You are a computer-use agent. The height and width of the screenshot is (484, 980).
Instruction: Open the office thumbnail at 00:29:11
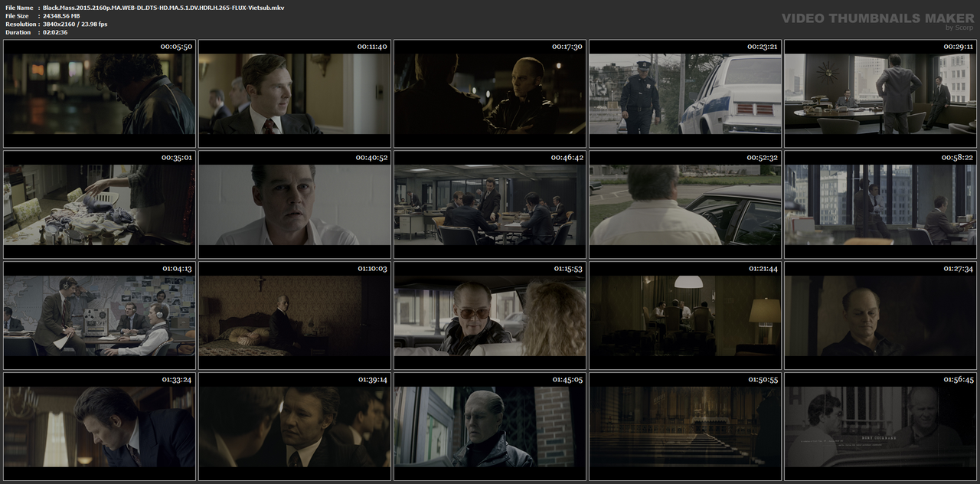[x=880, y=94]
